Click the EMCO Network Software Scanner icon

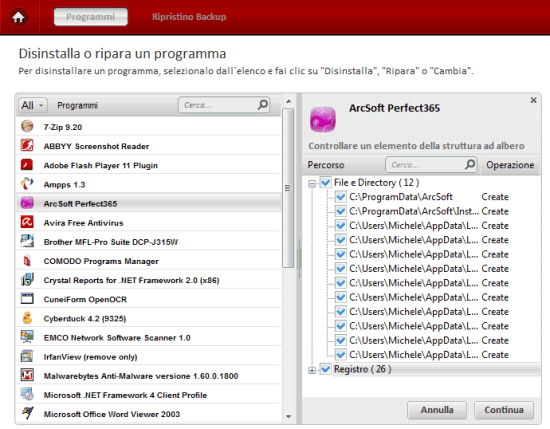pos(27,337)
